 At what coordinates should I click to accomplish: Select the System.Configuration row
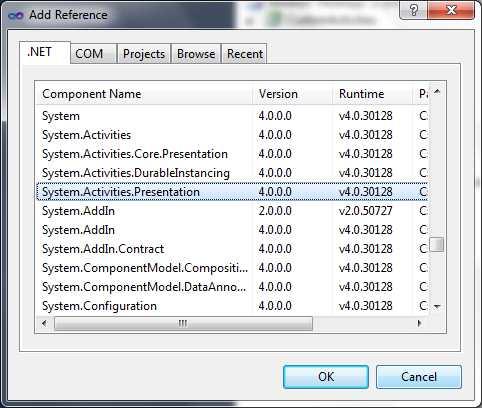(232, 306)
